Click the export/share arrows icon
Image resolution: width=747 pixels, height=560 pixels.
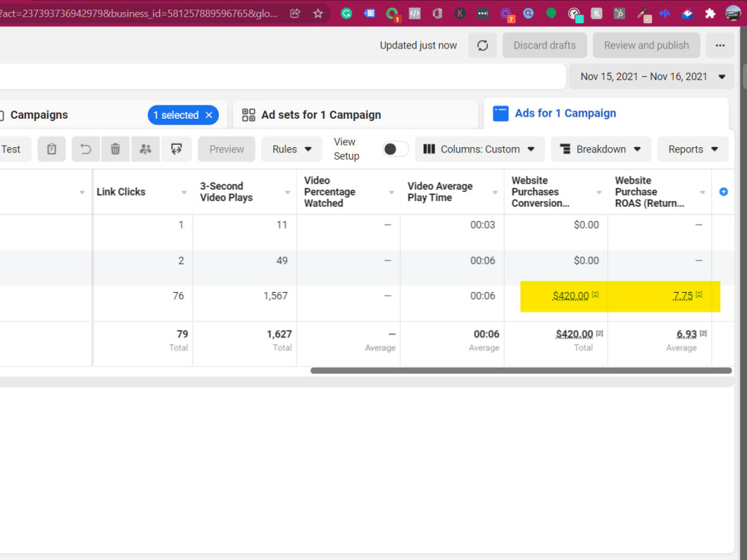point(176,149)
